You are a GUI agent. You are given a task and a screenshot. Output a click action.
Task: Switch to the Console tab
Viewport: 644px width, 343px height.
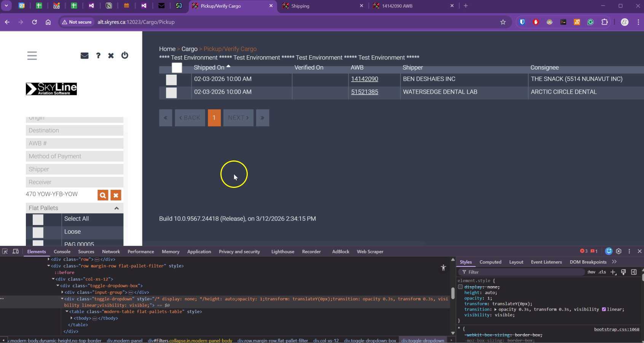(62, 252)
